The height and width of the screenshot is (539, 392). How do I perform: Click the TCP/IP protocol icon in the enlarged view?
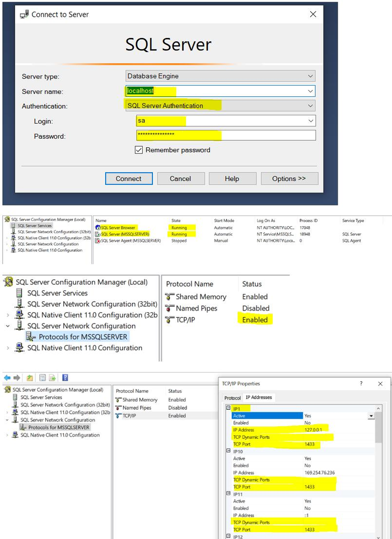[x=170, y=320]
